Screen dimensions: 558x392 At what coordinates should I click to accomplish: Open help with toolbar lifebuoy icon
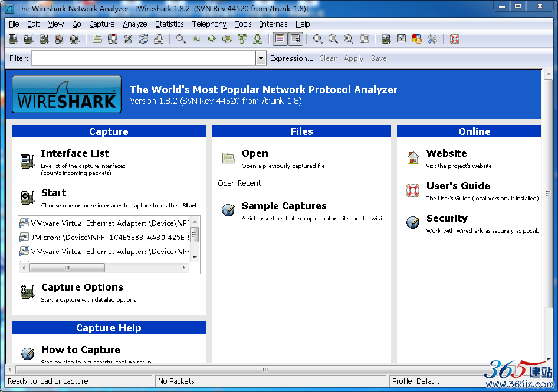[x=454, y=39]
